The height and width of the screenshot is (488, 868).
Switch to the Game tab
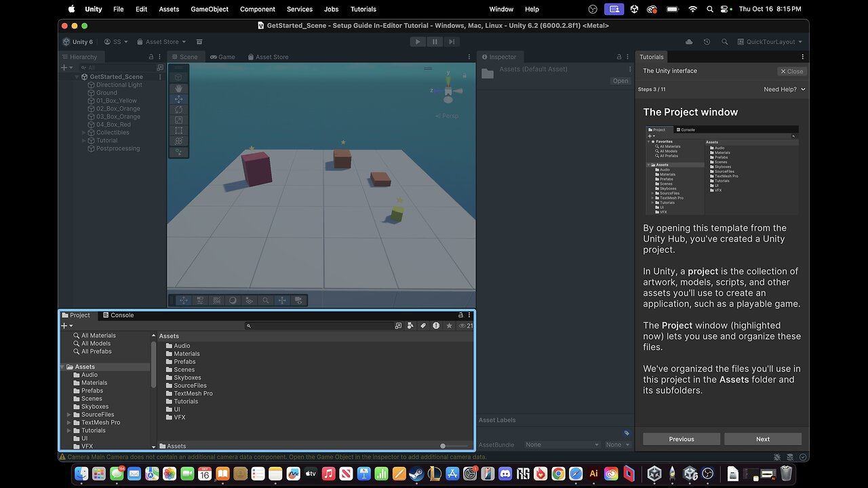tap(222, 57)
